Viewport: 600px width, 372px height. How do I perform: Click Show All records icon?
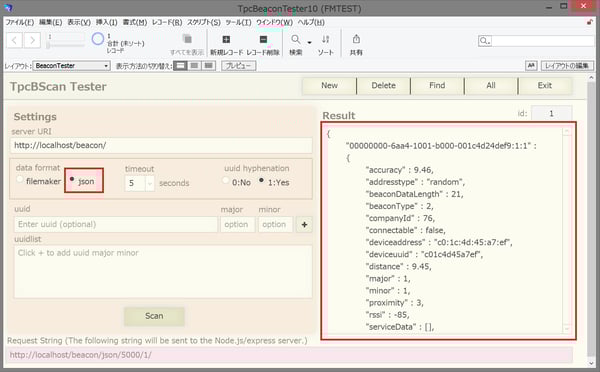pyautogui.click(x=187, y=39)
